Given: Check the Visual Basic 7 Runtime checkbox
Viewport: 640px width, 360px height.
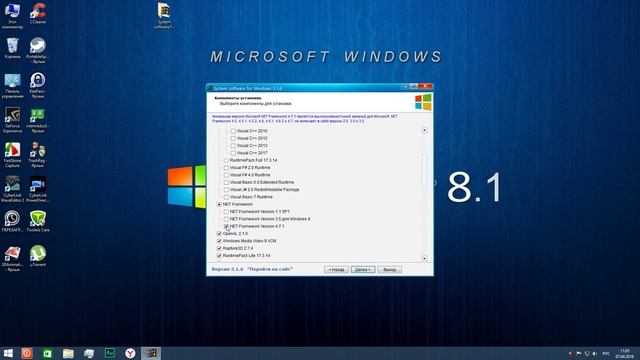Looking at the screenshot, I should (x=226, y=197).
